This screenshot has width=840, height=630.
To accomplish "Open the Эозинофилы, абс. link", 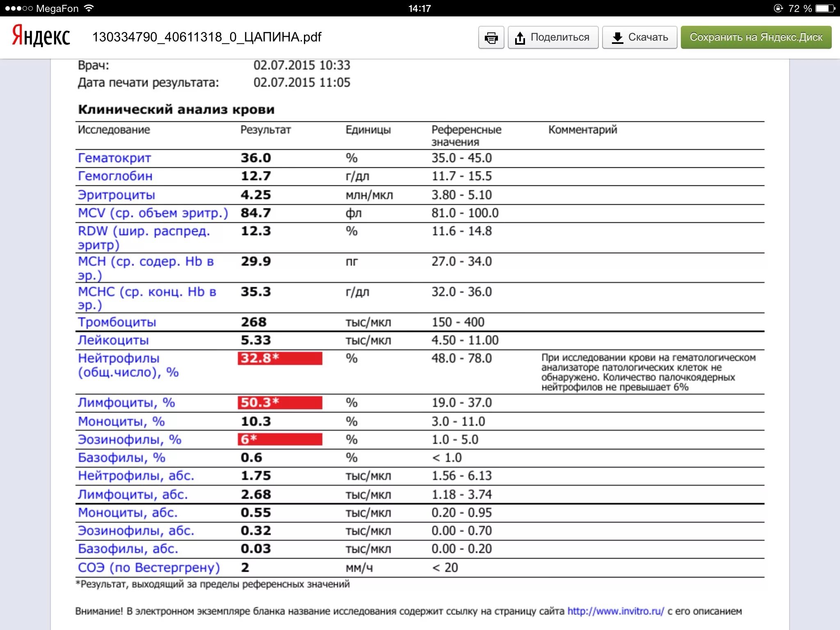I will click(136, 530).
